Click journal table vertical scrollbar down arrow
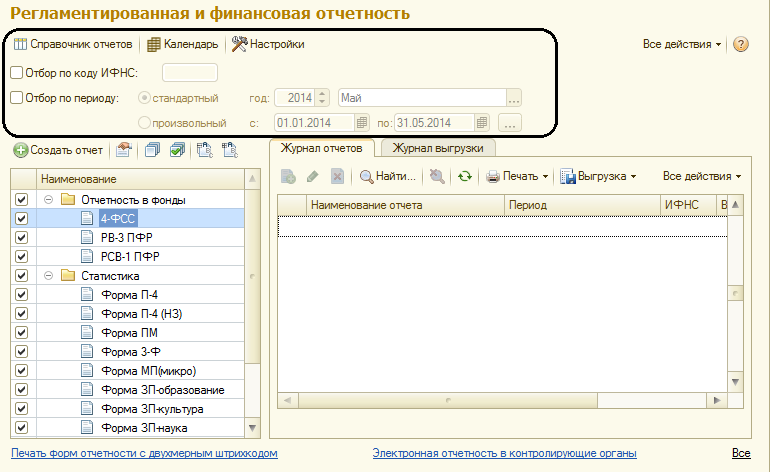The image size is (770, 472). click(x=735, y=382)
